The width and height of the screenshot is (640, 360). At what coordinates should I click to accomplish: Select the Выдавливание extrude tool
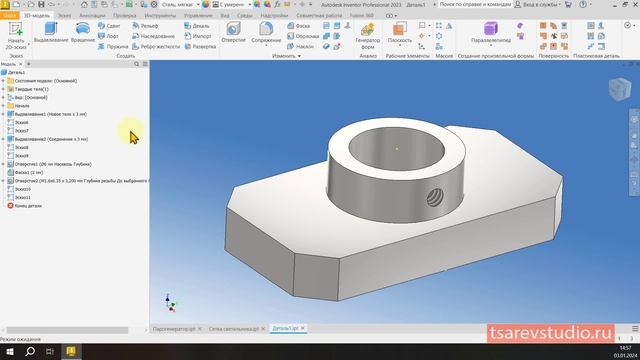pyautogui.click(x=51, y=33)
